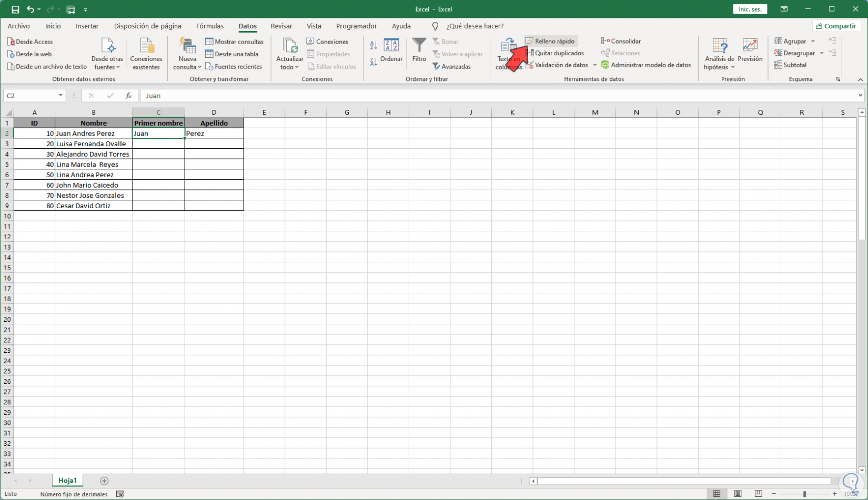
Task: Open Agrupar dropdown arrow
Action: pos(813,41)
